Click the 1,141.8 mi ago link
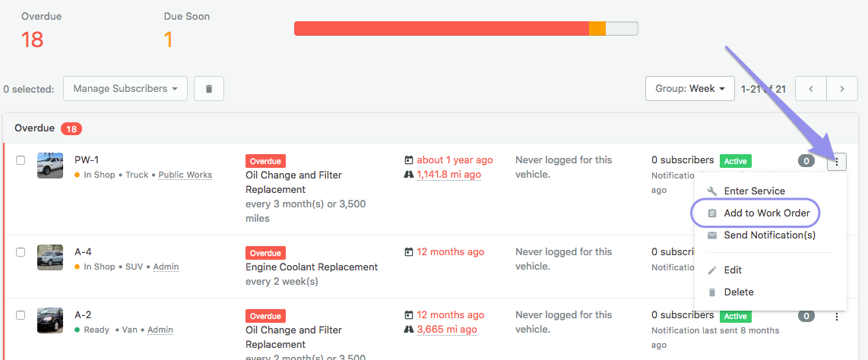 [448, 175]
